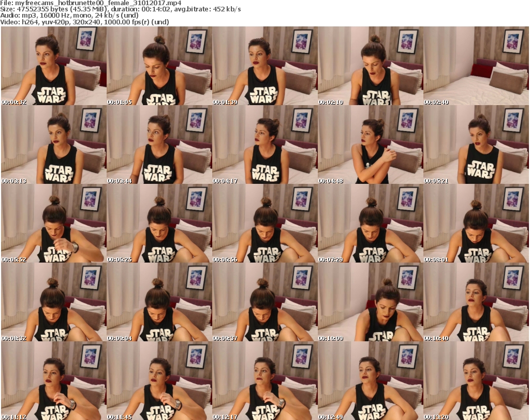
Task: Select the thumbnail stamped 00:09:04
Action: click(x=159, y=302)
